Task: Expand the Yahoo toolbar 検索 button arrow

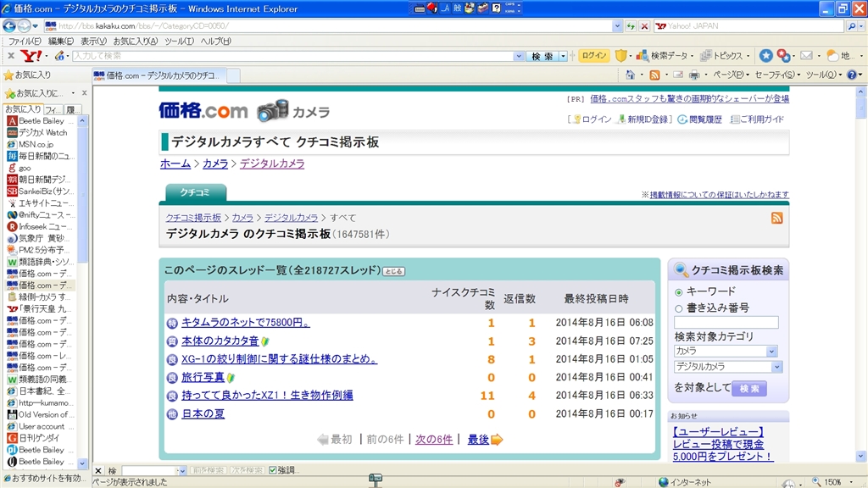Action: pos(563,56)
